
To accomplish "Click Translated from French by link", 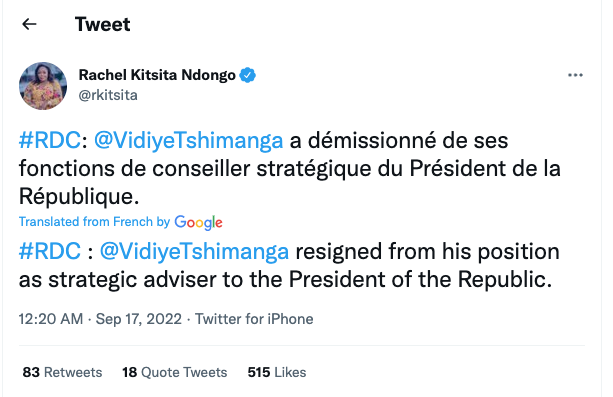I will click(94, 222).
